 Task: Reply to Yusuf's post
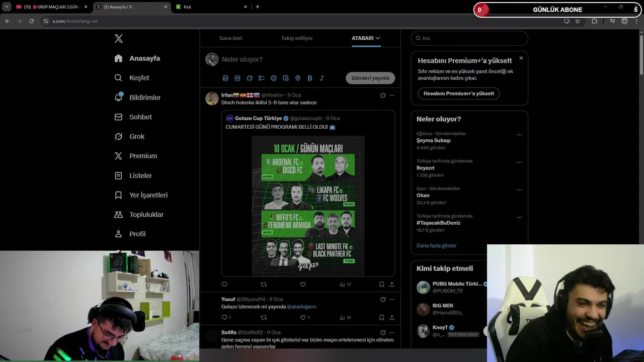point(226,317)
